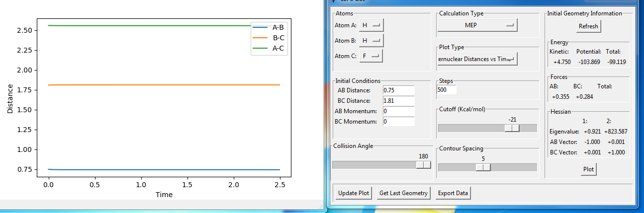The image size is (644, 213).
Task: Click the Export Data button
Action: tap(453, 193)
